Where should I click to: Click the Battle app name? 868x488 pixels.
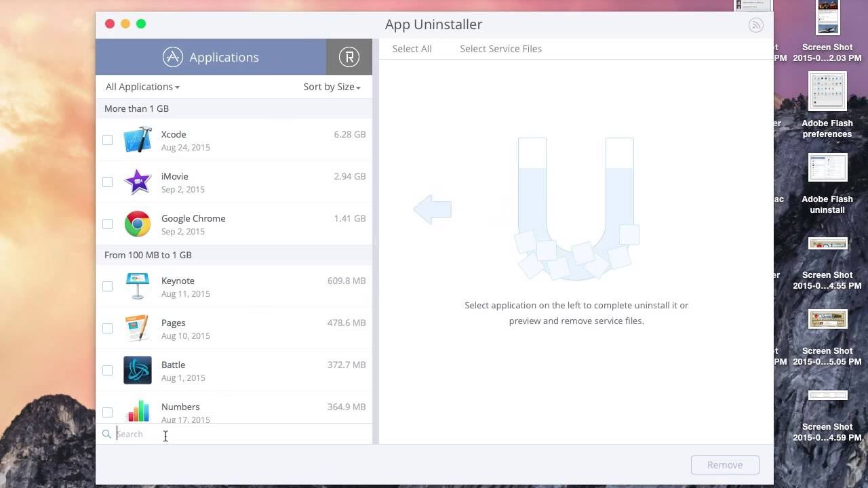point(173,365)
